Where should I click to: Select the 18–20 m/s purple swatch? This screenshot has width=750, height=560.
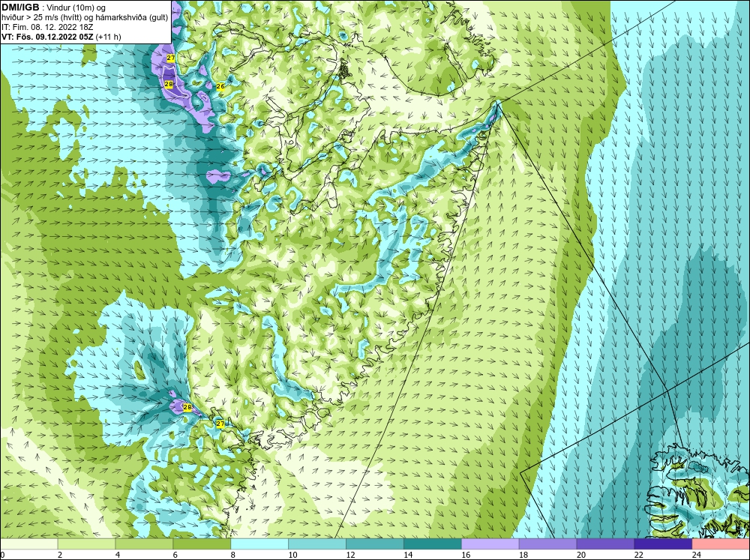547,544
